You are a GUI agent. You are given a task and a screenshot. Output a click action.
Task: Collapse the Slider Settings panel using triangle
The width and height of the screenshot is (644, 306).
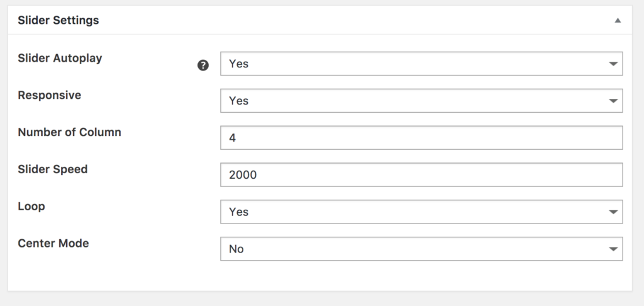click(618, 20)
